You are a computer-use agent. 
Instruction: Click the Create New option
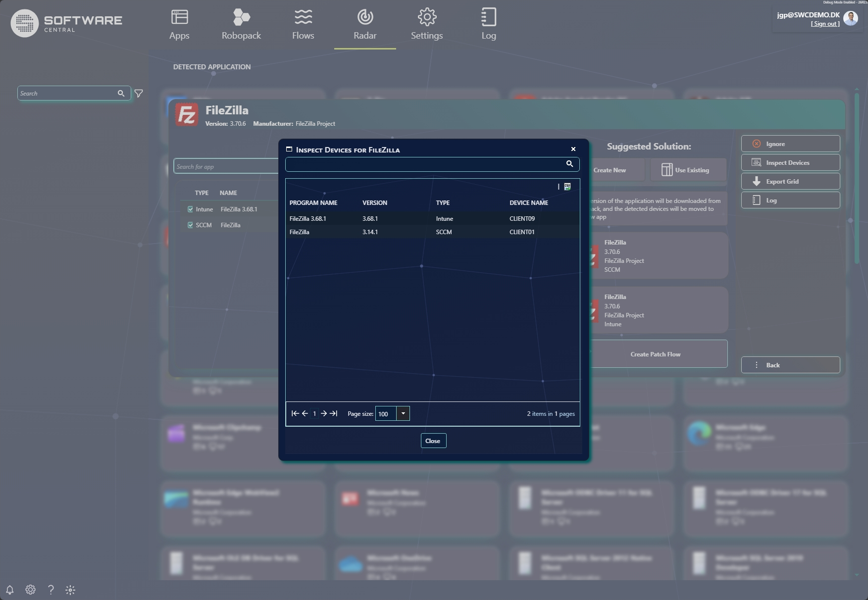[x=617, y=170]
